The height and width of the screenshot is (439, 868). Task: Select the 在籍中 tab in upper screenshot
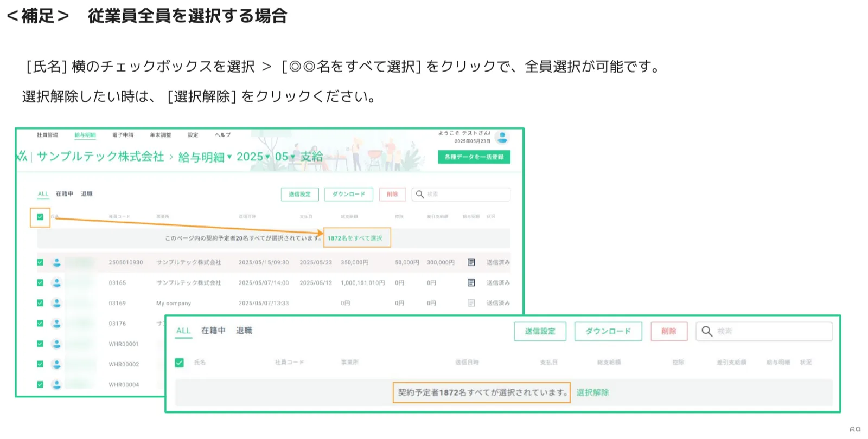pos(65,194)
